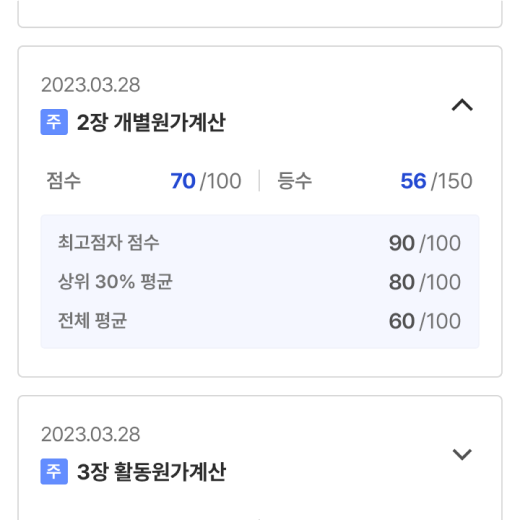Collapse the 2장 개별원가계산 card chevron
Viewport: 520px width, 520px height.
point(462,105)
